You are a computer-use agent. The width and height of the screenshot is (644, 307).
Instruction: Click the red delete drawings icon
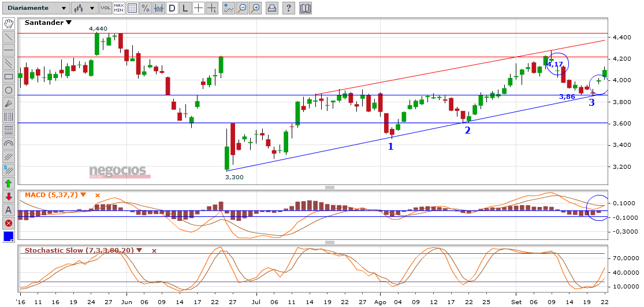point(9,223)
